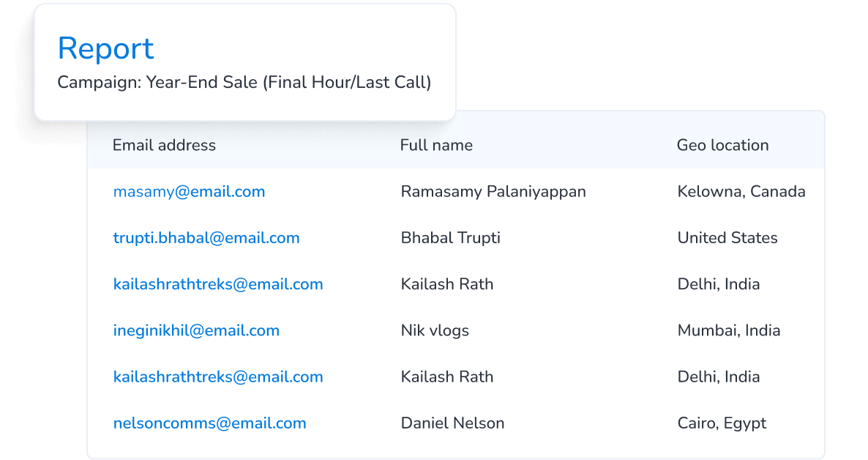This screenshot has width=868, height=460.
Task: Click the Nik vlogs name cell
Action: (x=435, y=331)
